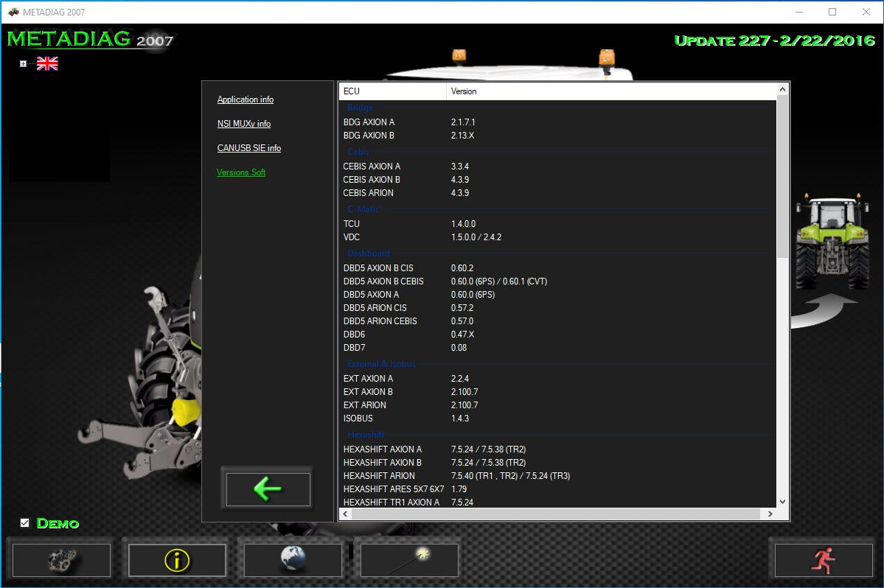This screenshot has width=884, height=588.
Task: Select the British flag language icon
Action: click(46, 63)
